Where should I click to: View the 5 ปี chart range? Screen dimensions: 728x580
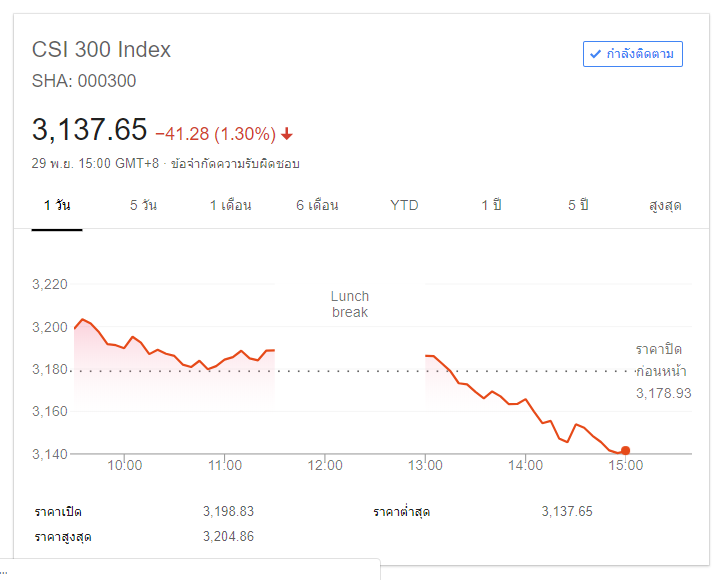[578, 205]
